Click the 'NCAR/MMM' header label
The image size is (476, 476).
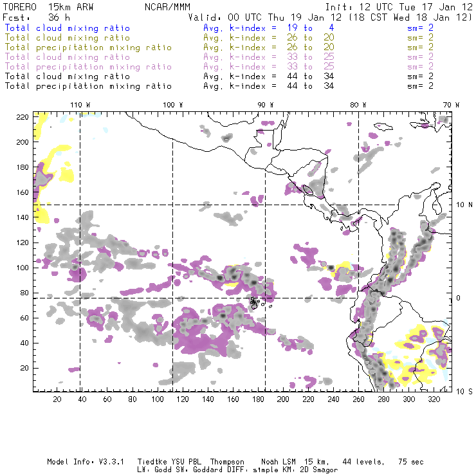pyautogui.click(x=167, y=7)
